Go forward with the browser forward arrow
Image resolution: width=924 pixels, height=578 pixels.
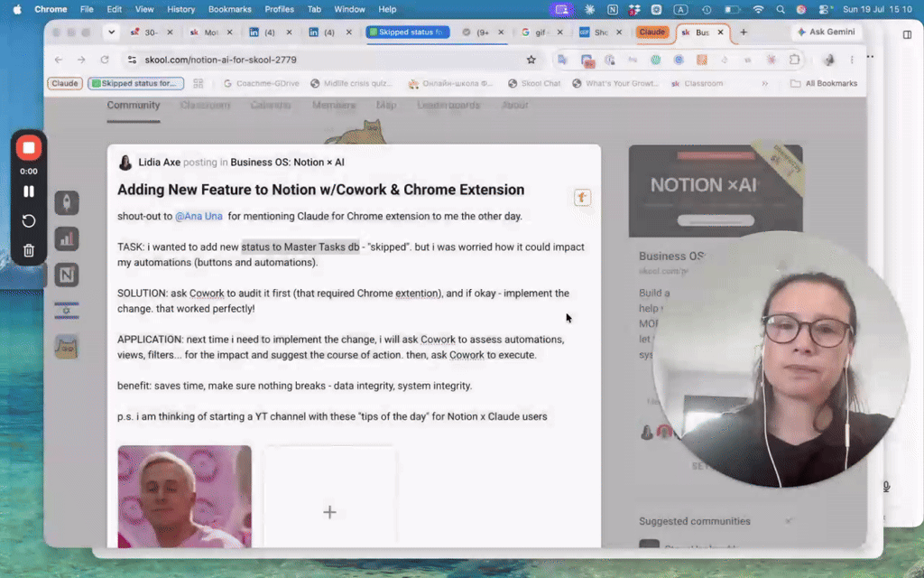point(81,60)
